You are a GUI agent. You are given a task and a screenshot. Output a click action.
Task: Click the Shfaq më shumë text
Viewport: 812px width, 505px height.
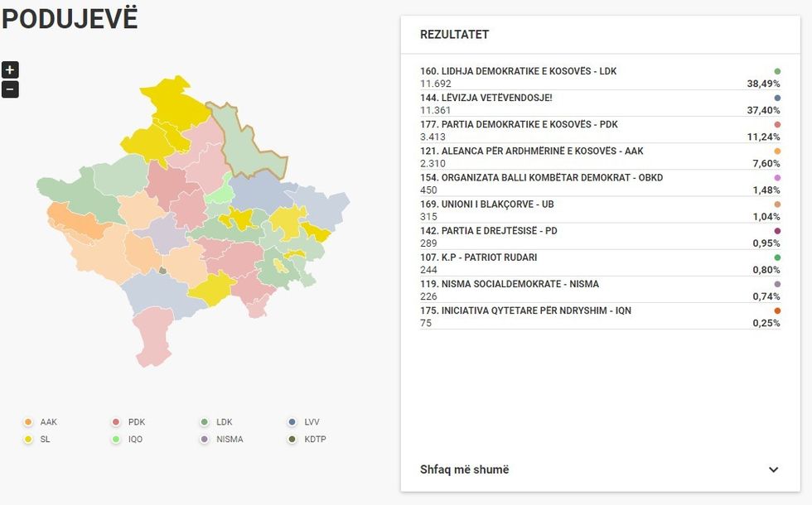464,469
